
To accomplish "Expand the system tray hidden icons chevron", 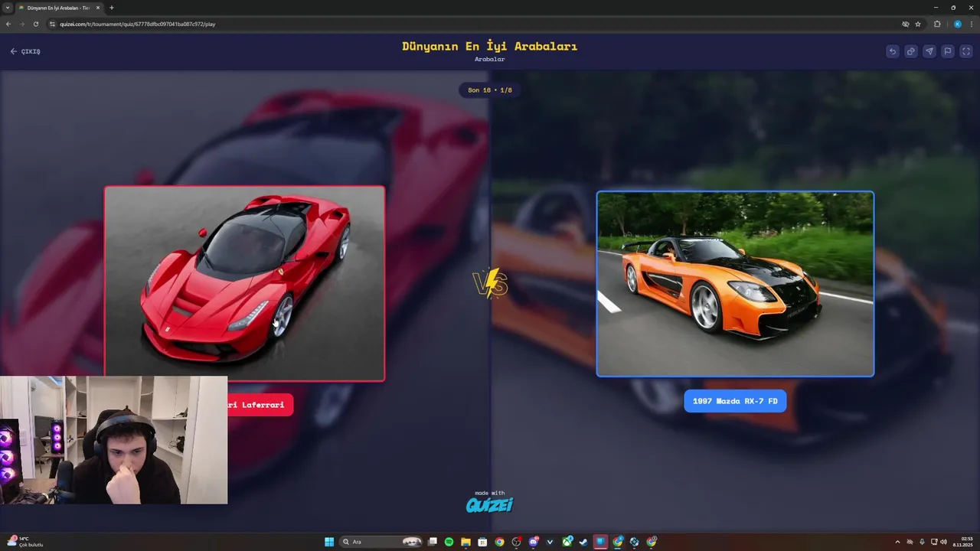I will tap(897, 542).
